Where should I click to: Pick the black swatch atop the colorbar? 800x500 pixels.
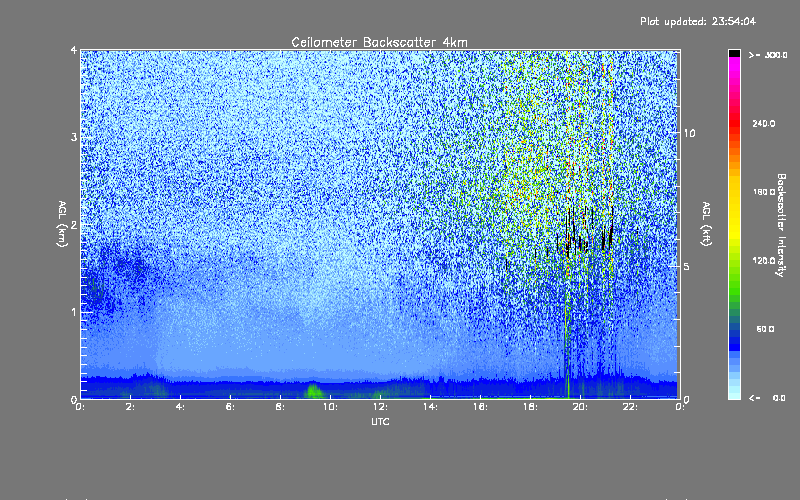tap(734, 53)
